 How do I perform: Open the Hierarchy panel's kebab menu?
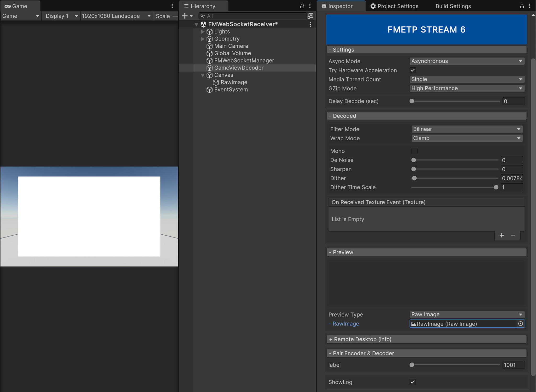(x=310, y=6)
